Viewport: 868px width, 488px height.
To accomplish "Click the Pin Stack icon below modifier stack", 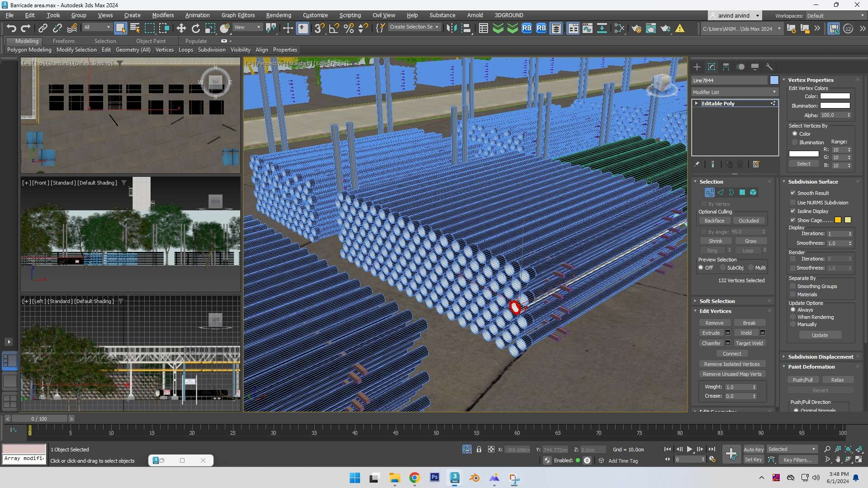I will 697,164.
